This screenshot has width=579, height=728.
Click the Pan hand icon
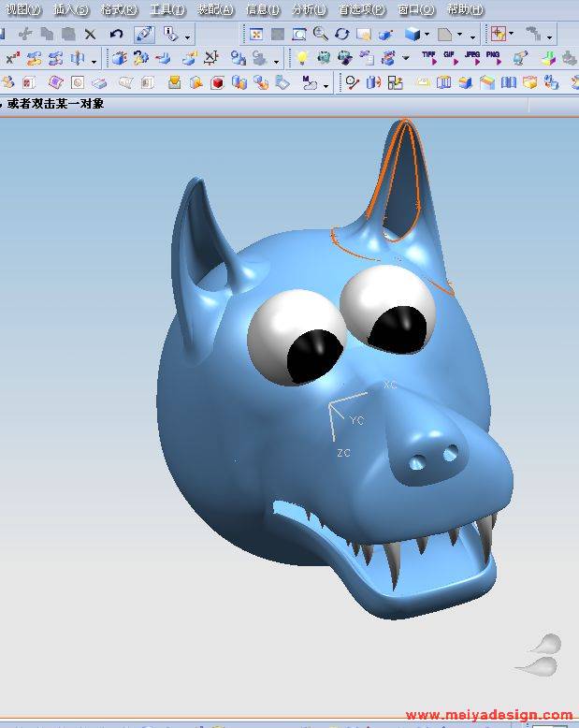point(364,34)
